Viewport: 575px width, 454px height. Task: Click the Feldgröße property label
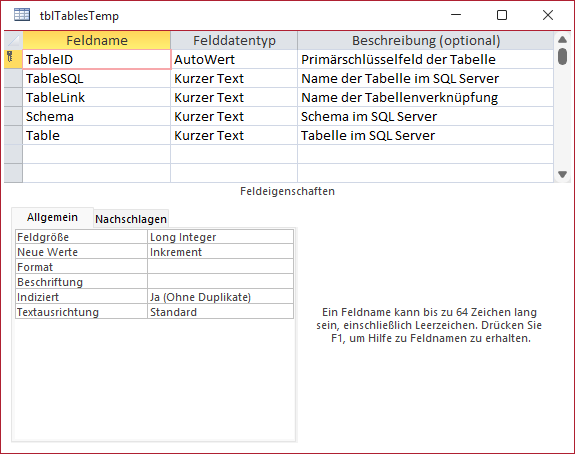click(x=81, y=237)
